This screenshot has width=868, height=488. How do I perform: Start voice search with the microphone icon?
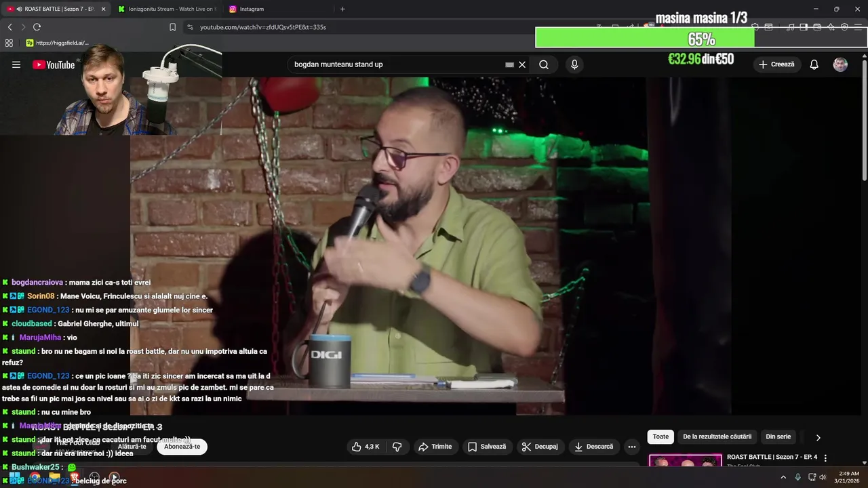point(574,64)
